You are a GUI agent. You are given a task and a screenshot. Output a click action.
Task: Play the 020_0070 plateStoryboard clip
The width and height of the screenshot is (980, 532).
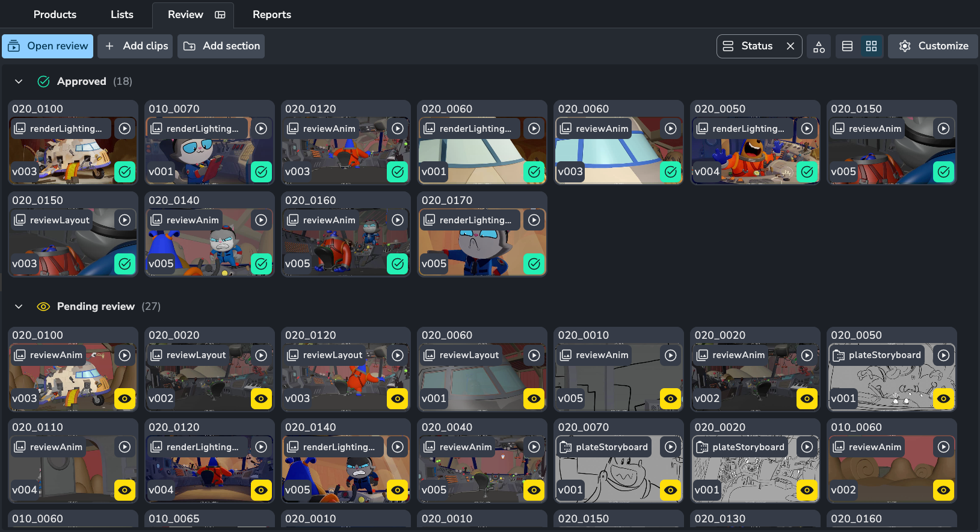pos(671,447)
